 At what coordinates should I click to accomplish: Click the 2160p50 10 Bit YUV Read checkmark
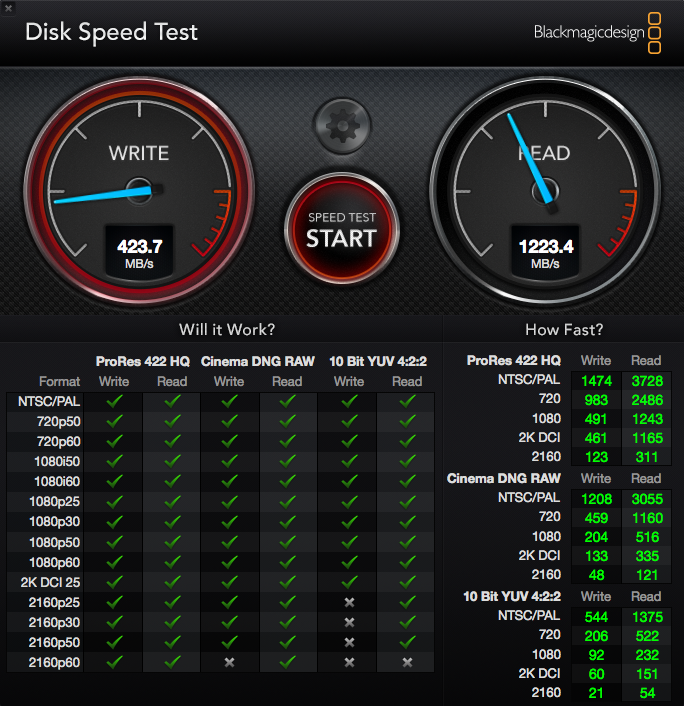tap(407, 642)
